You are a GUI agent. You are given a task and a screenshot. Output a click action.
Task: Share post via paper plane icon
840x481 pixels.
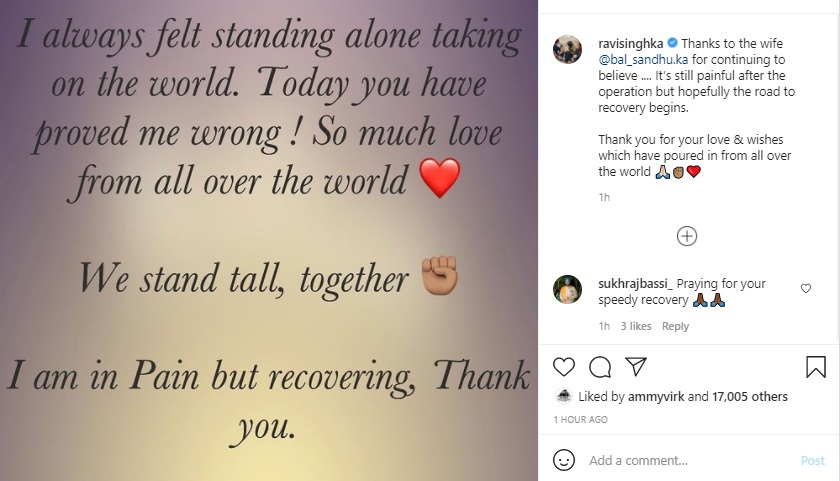pos(634,367)
